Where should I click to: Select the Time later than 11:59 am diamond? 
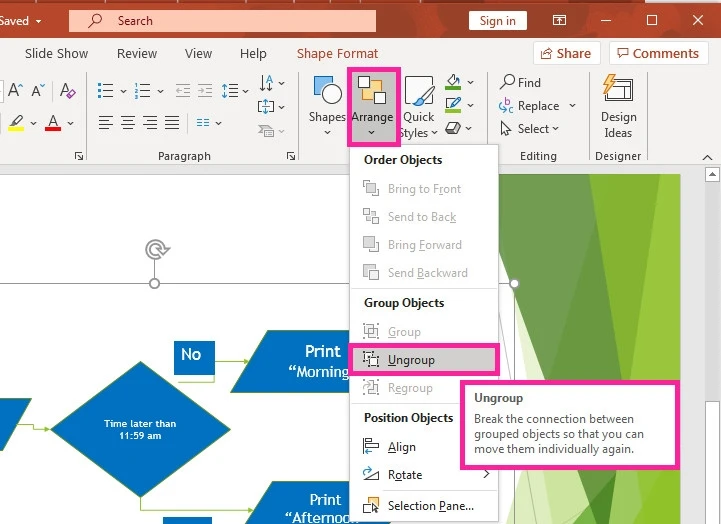click(x=140, y=429)
